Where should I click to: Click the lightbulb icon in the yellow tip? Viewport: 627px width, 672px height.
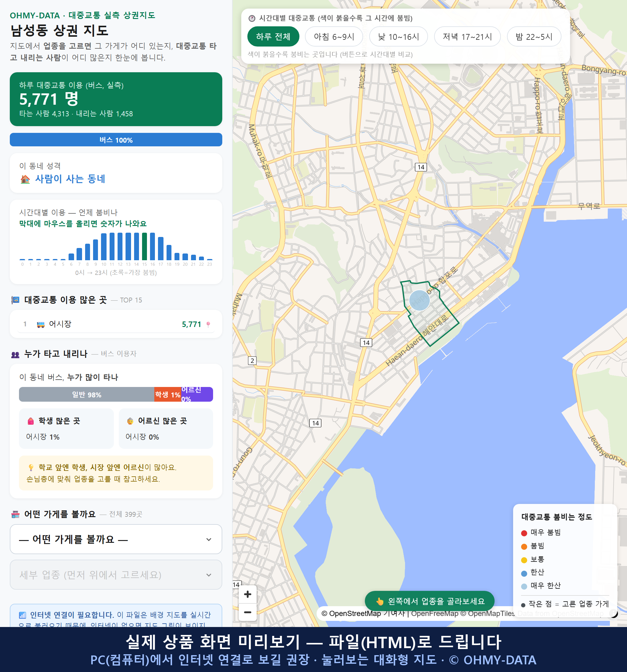point(31,468)
